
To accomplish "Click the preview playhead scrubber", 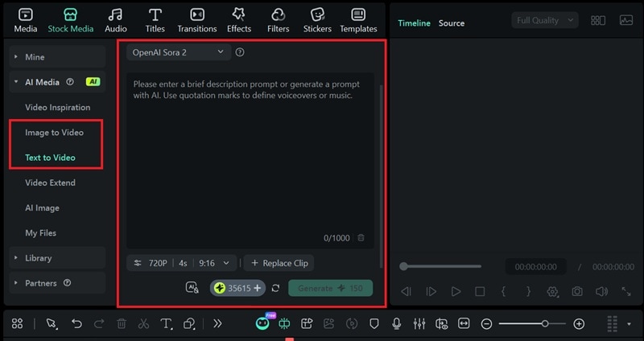I will 404,266.
